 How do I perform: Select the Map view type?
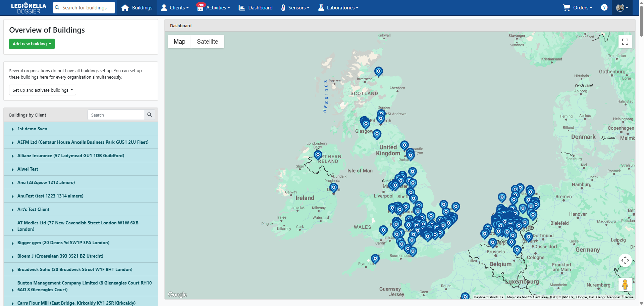tap(179, 42)
